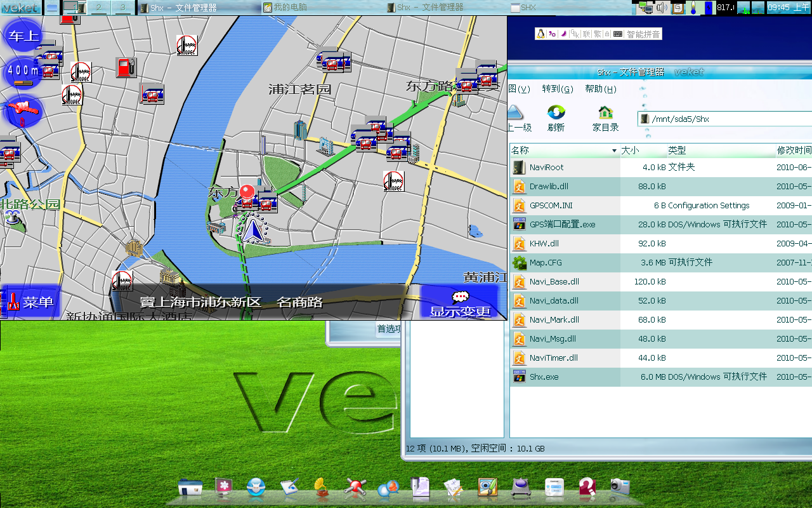Click the red destination pin on map

(247, 192)
